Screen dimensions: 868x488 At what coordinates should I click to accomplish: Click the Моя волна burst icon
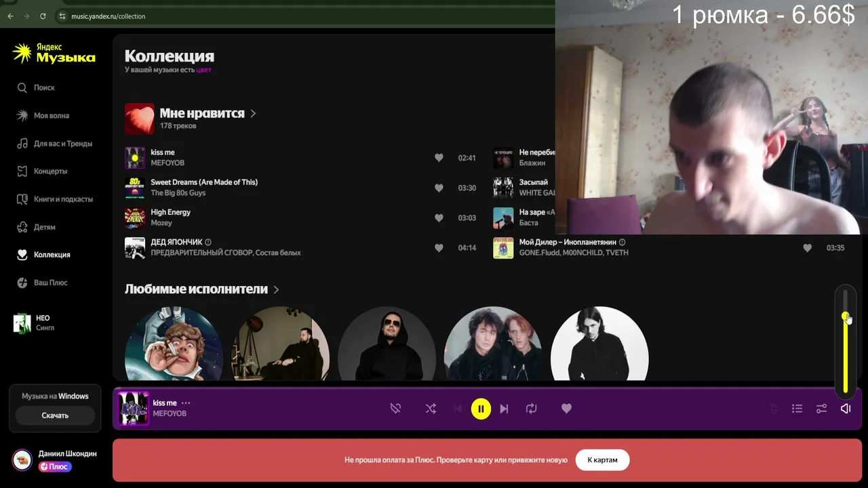(22, 115)
